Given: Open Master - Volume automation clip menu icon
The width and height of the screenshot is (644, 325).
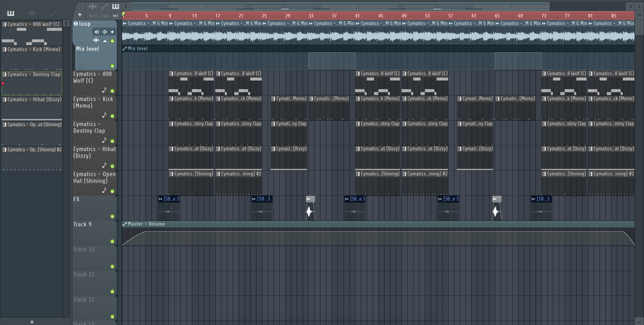Looking at the screenshot, I should coord(125,224).
